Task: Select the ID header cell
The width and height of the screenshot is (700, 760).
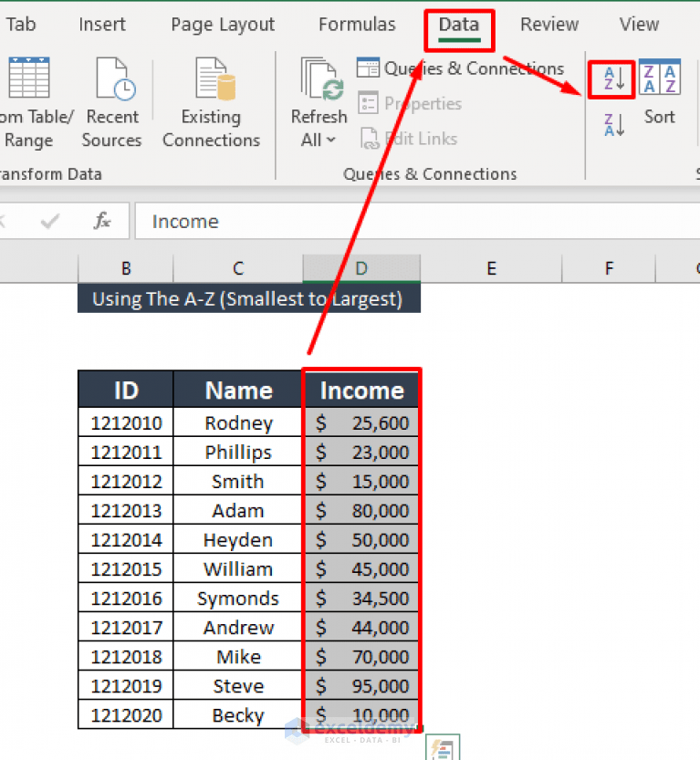Action: 126,390
